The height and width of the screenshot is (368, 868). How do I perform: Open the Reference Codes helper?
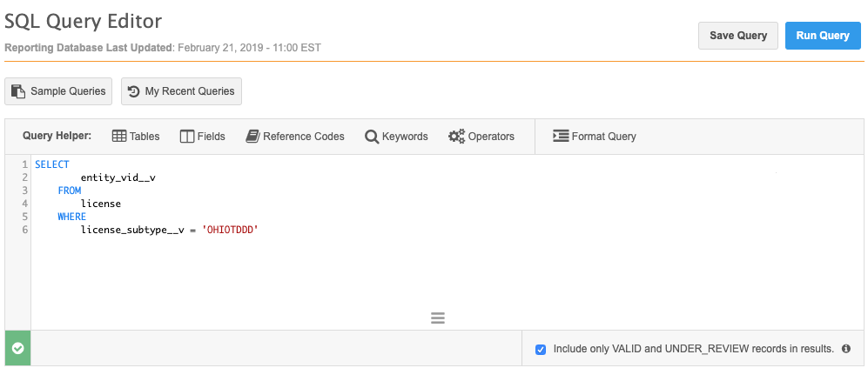(303, 136)
